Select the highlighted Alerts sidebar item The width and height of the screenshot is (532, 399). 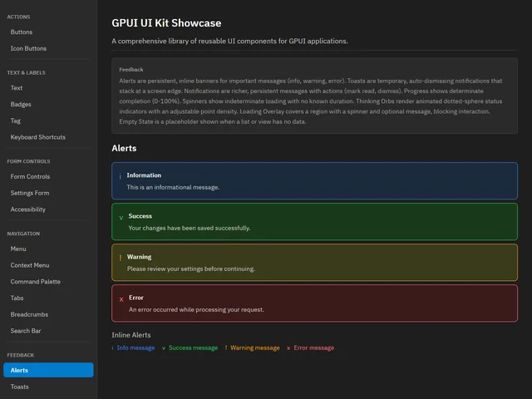coord(48,370)
